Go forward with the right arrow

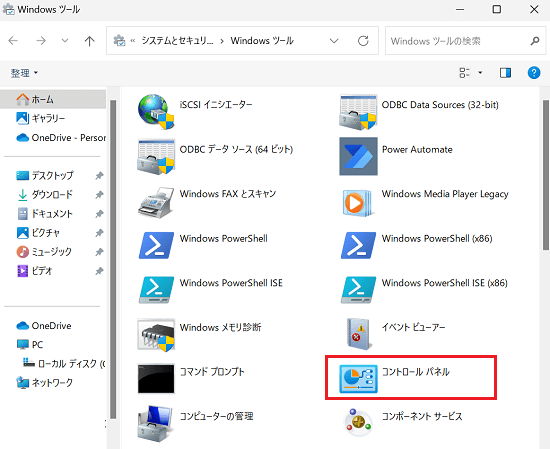pyautogui.click(x=41, y=41)
